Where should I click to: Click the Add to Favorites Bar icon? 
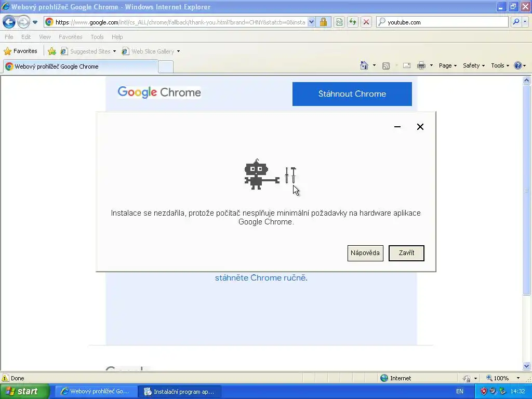(52, 51)
